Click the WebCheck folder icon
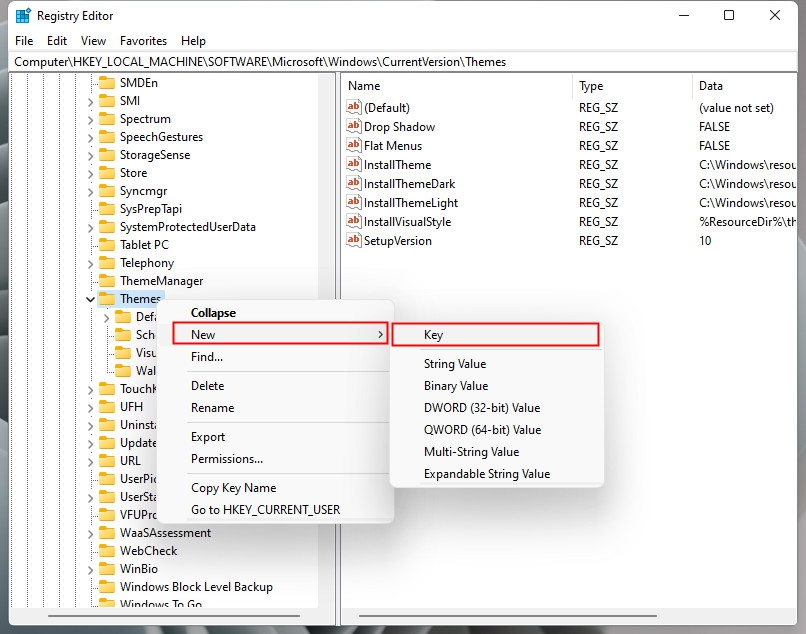 (106, 551)
